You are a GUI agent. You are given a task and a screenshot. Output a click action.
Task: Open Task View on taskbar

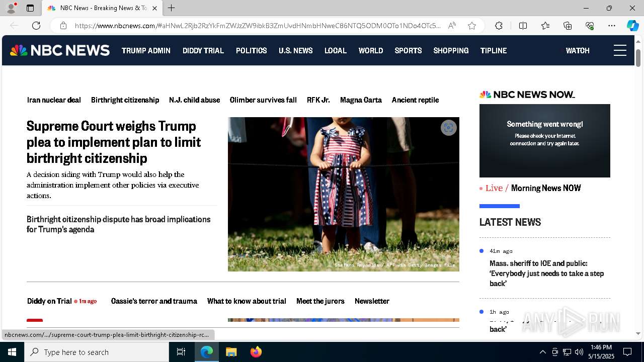pos(181,352)
